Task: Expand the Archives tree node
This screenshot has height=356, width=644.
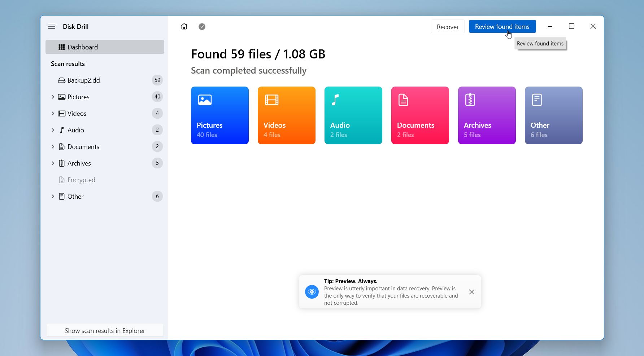Action: (x=53, y=163)
